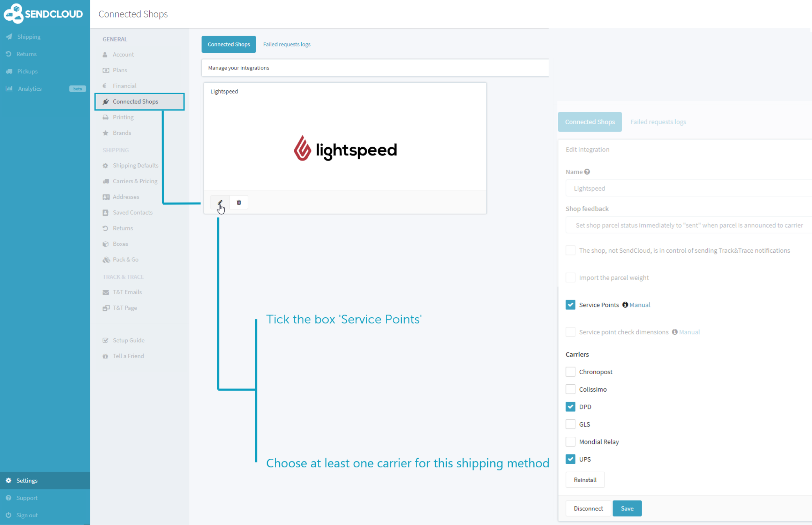Enable Service point check dimensions checkbox
The height and width of the screenshot is (525, 812).
[x=570, y=332]
